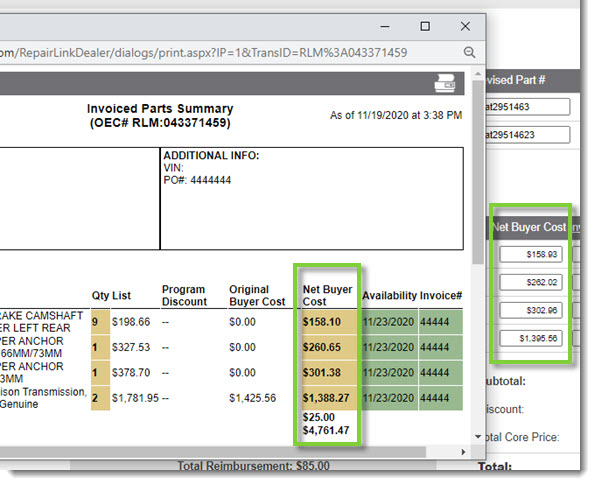
Task: Click the vertical scrollbar thumb
Action: coord(478,172)
